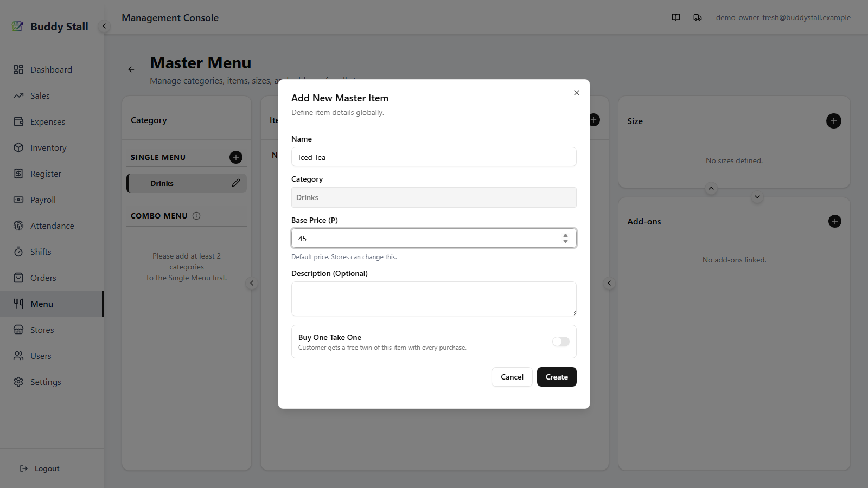Click the Dashboard grid icon

(18, 69)
